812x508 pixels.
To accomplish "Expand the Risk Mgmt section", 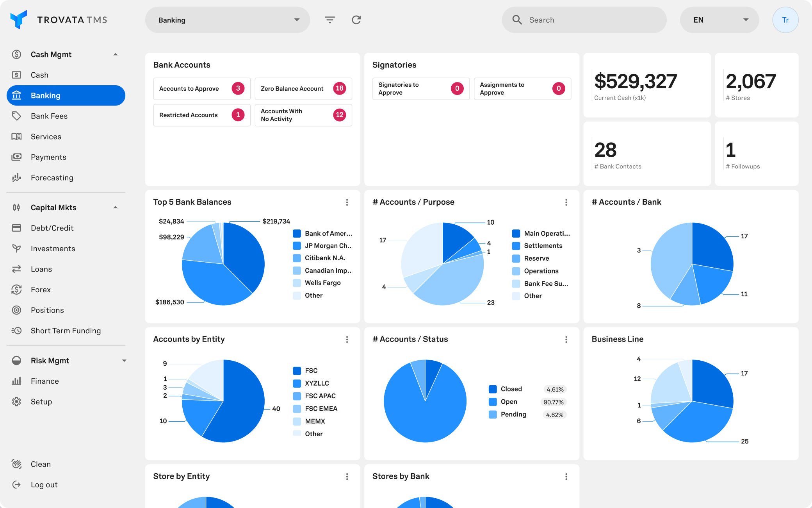I will pos(124,361).
